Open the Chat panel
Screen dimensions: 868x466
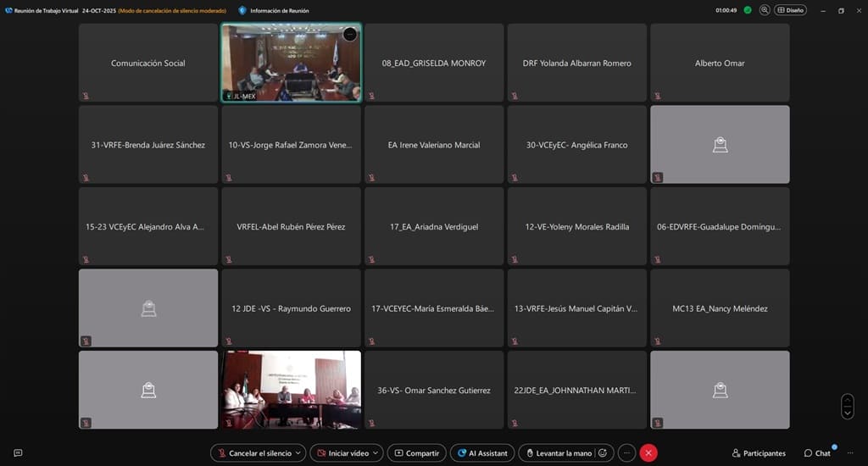pos(818,453)
